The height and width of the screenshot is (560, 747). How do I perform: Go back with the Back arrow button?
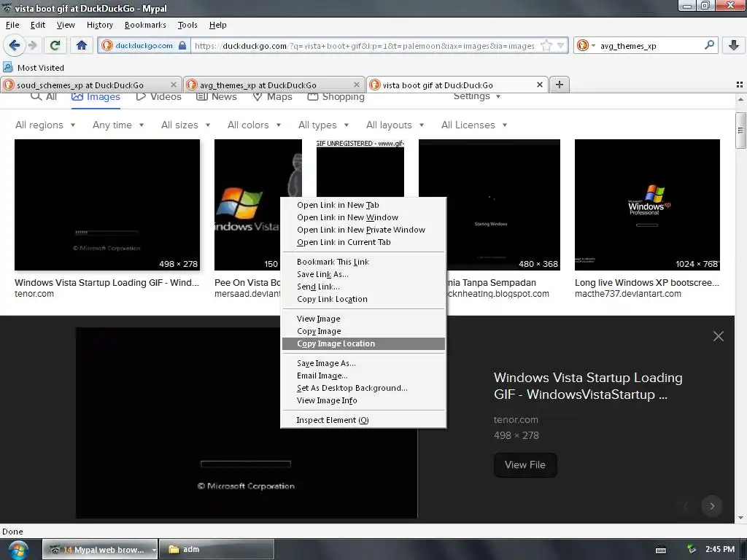pyautogui.click(x=14, y=45)
